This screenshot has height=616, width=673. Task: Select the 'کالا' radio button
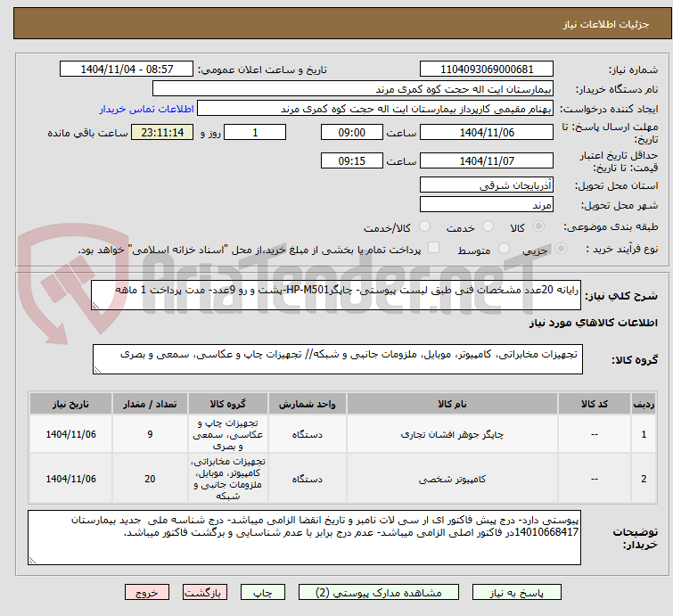pyautogui.click(x=539, y=226)
